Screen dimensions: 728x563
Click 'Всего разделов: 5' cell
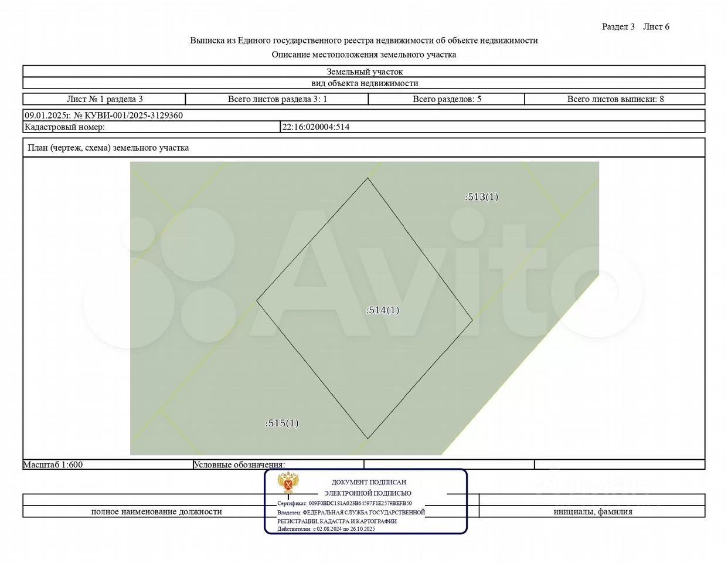click(447, 99)
